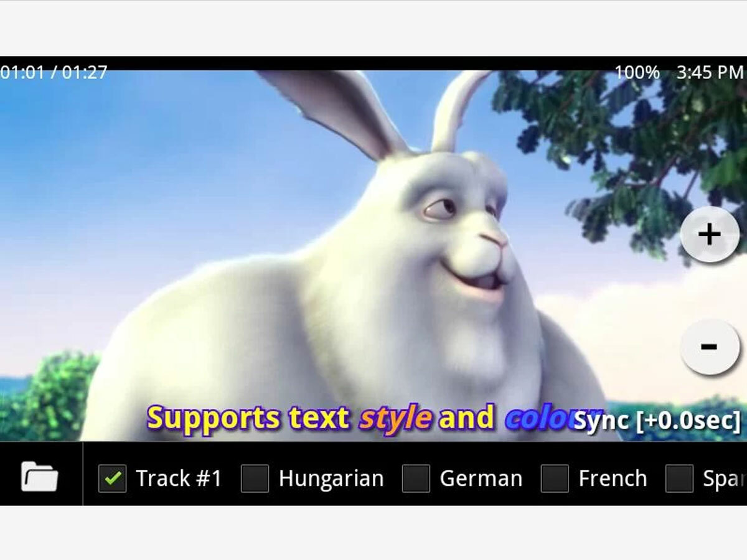This screenshot has width=747, height=560.
Task: Select the French label
Action: [x=613, y=478]
